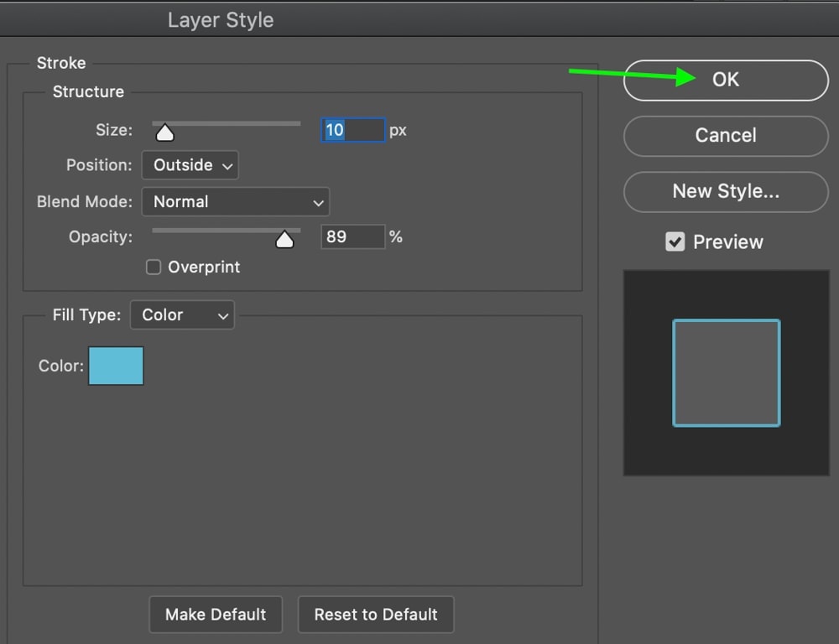Click the Opacity label
This screenshot has height=644, width=839.
point(101,237)
